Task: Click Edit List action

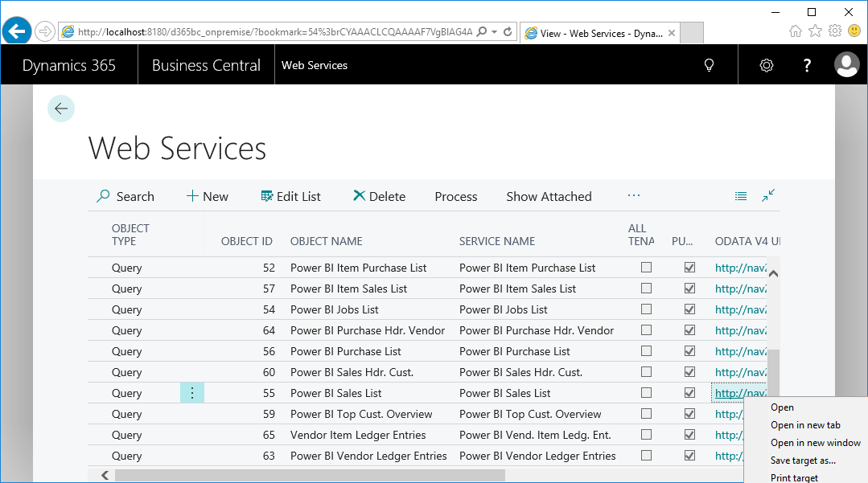Action: click(x=290, y=196)
